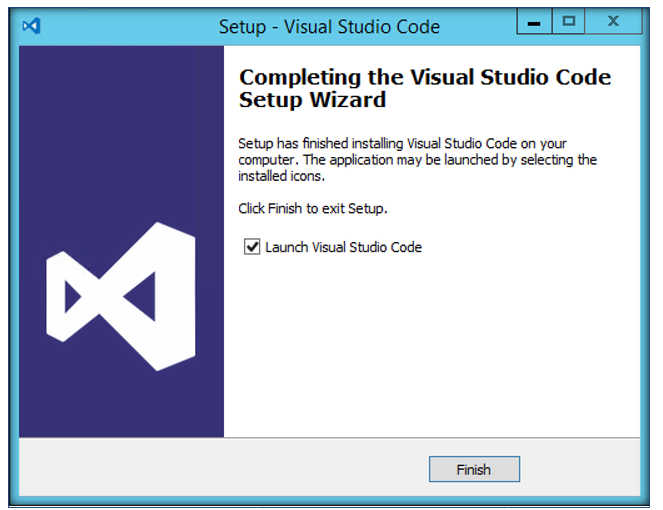Close the Setup window with X

tap(613, 21)
